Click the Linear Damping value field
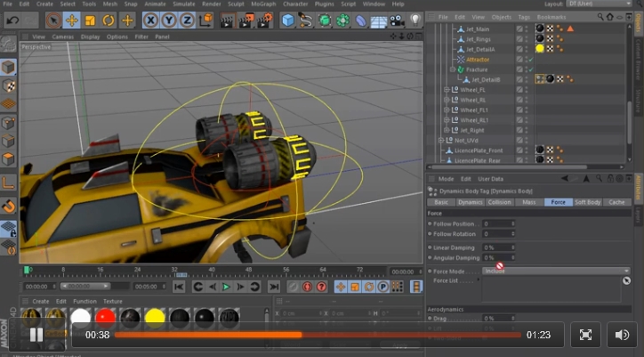Viewport: 644px width, 357px height. [x=499, y=247]
